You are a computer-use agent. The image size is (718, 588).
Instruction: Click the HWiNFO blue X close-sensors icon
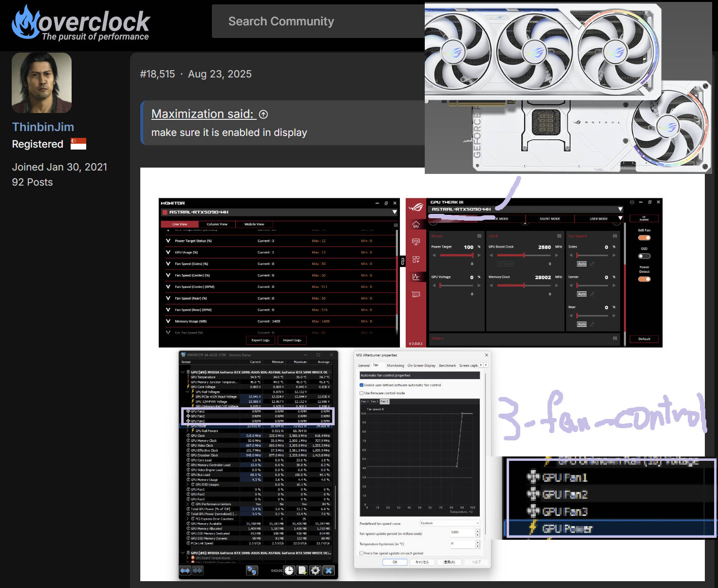328,570
